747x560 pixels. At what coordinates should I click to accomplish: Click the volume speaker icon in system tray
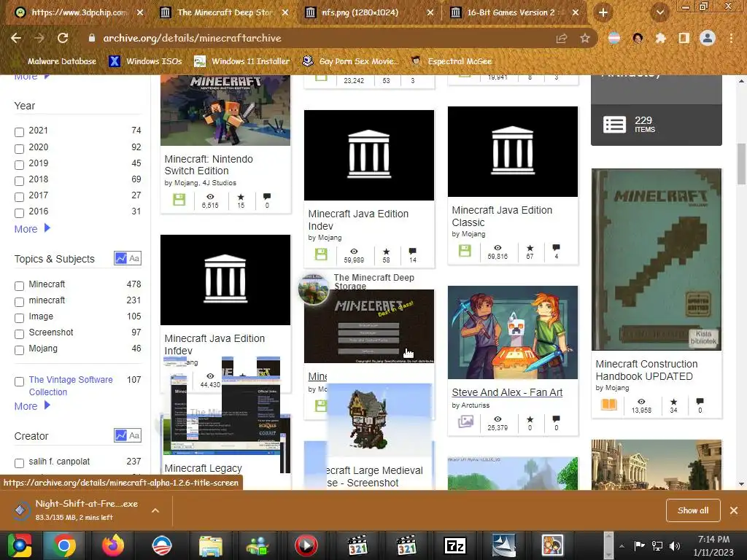pos(675,545)
